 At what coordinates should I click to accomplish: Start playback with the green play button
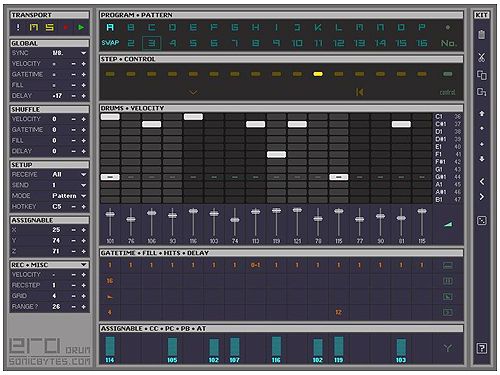pos(81,27)
